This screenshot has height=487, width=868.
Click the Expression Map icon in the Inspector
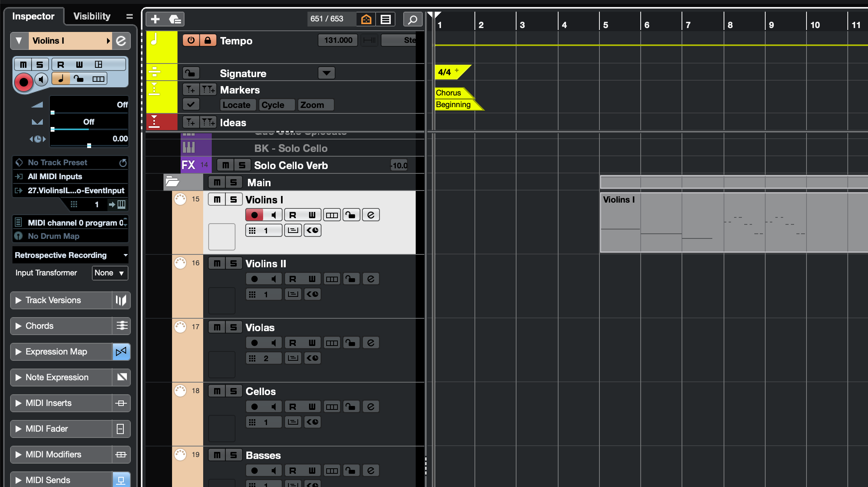pyautogui.click(x=121, y=351)
